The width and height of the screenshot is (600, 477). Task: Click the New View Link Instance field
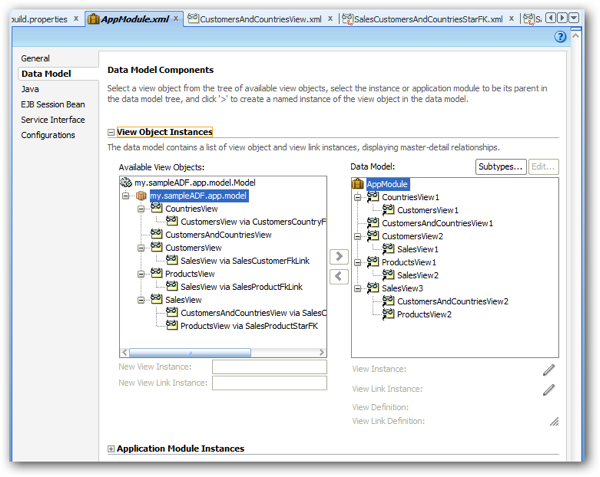(269, 383)
